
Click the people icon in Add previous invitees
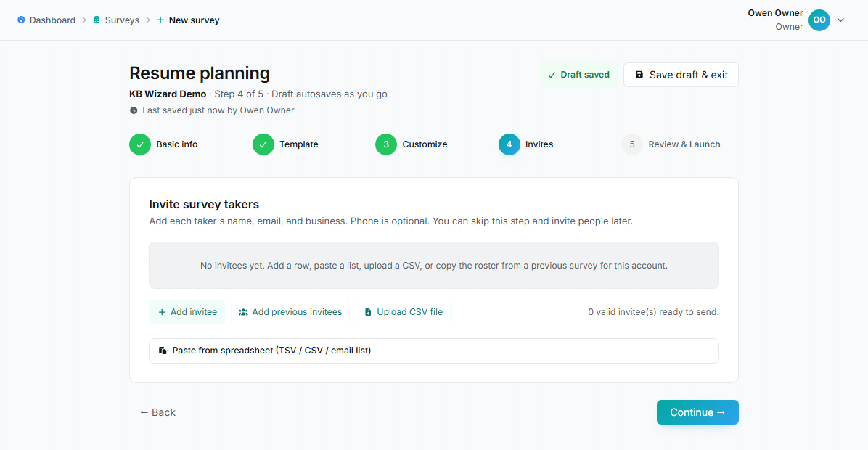point(243,312)
